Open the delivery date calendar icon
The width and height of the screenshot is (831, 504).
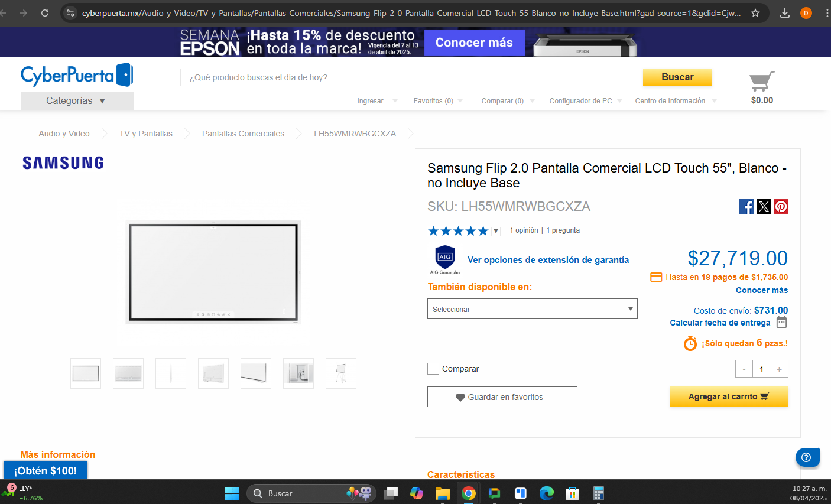(781, 322)
